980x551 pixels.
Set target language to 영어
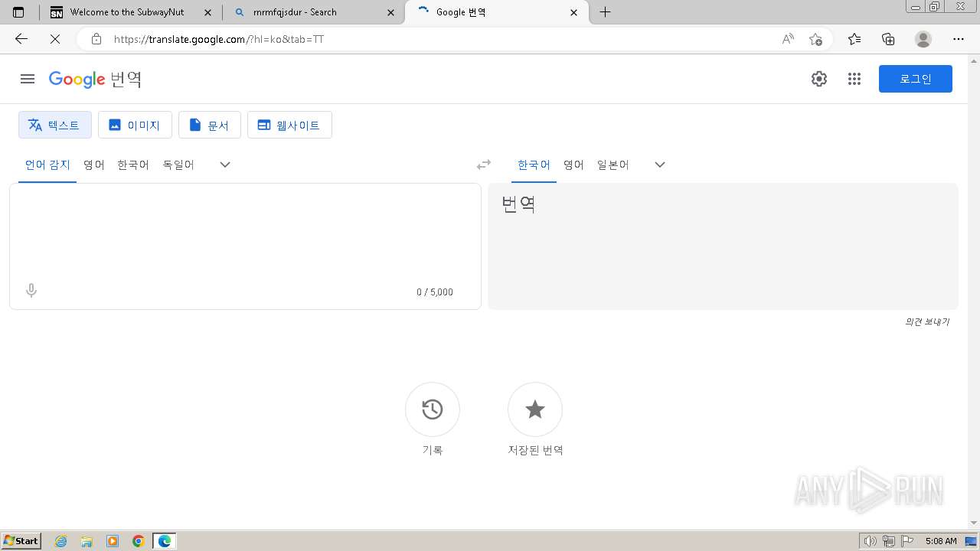(x=573, y=165)
